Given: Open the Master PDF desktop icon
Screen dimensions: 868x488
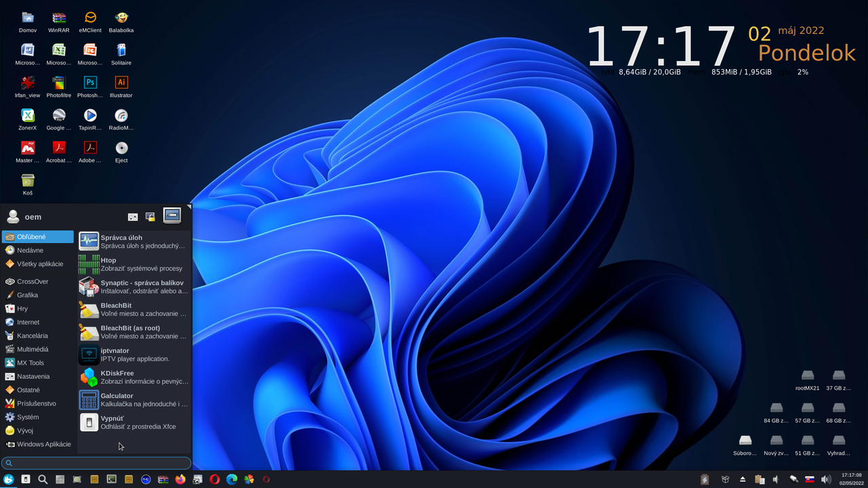Looking at the screenshot, I should (28, 152).
